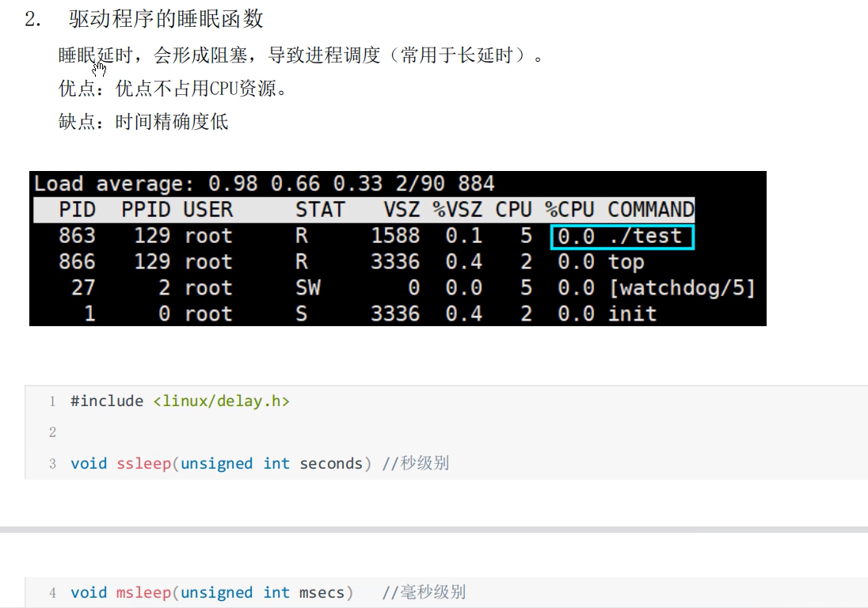Click the 'SW' state of PID 27
This screenshot has height=608, width=868.
[x=308, y=287]
